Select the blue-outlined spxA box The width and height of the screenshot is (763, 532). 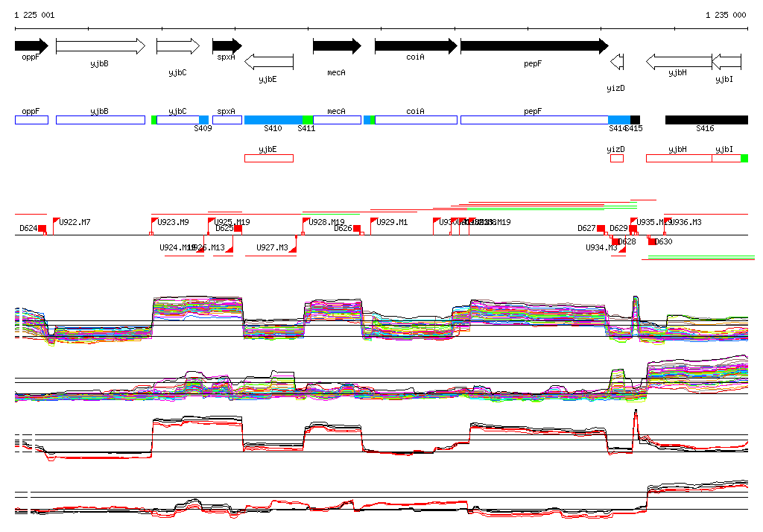click(x=227, y=120)
